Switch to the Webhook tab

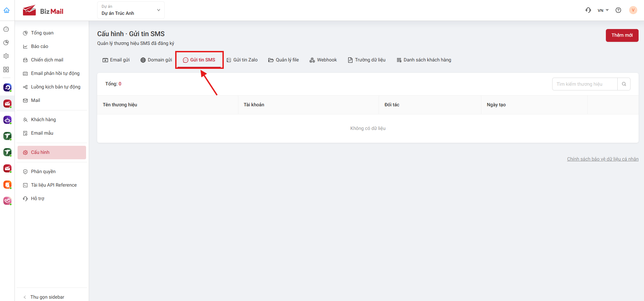point(323,60)
